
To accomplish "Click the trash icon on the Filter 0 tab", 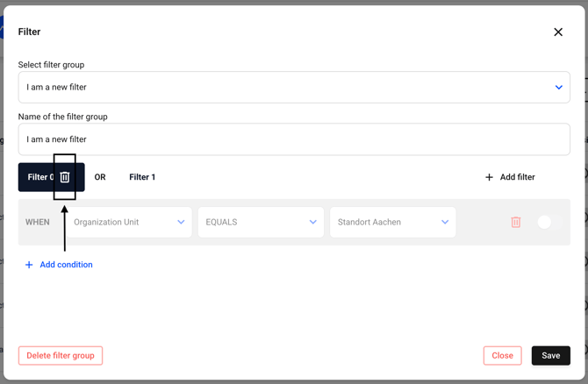I will 65,177.
